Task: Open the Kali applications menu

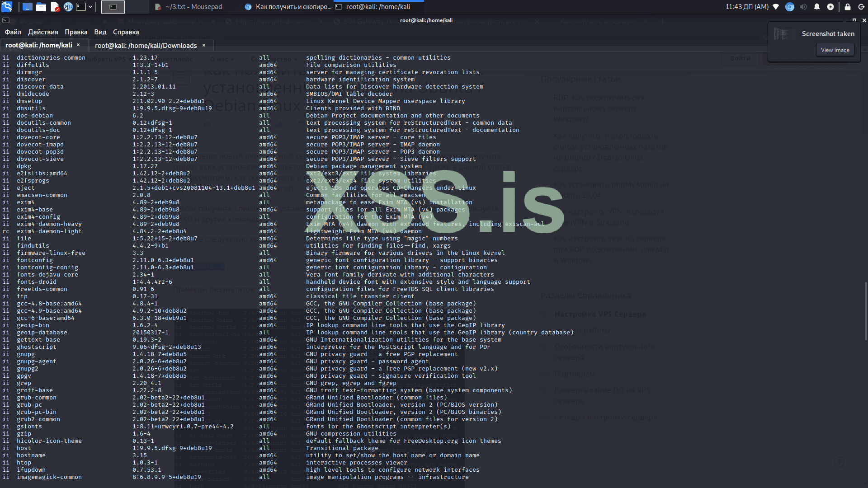Action: click(x=6, y=6)
